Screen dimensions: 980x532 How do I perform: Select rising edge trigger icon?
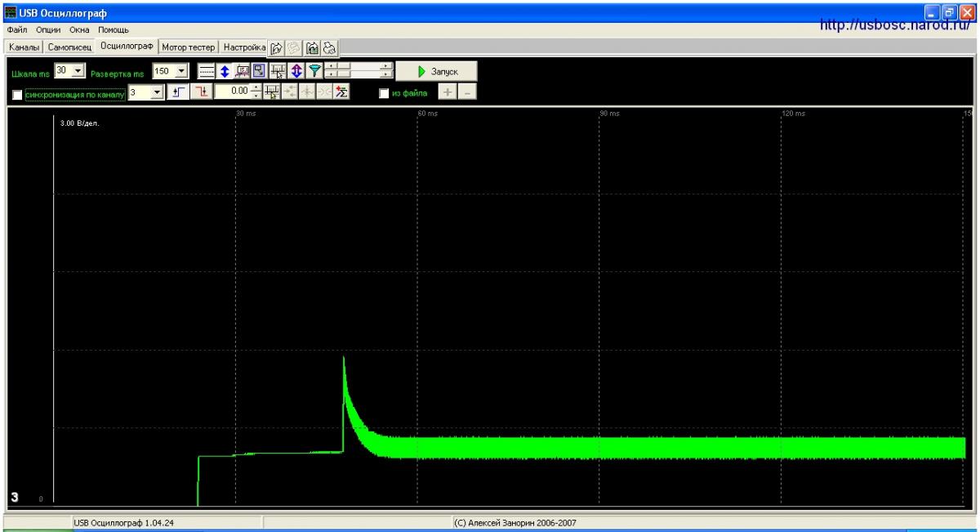(x=177, y=92)
